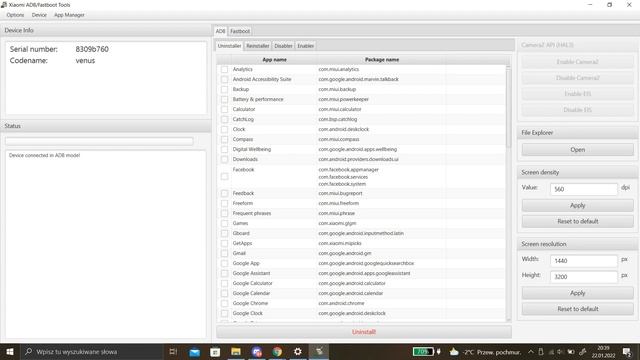
Task: Check Android Accessibility Suite checkbox
Action: [224, 79]
